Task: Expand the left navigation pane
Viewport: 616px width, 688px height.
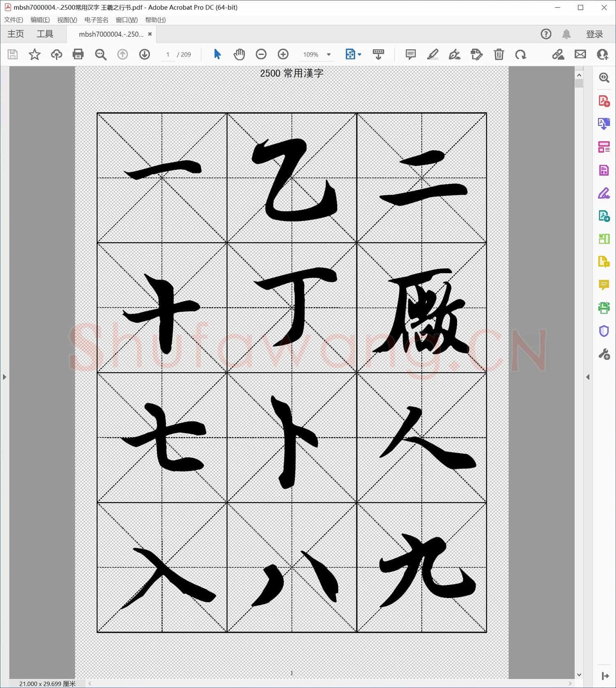Action: (x=5, y=377)
